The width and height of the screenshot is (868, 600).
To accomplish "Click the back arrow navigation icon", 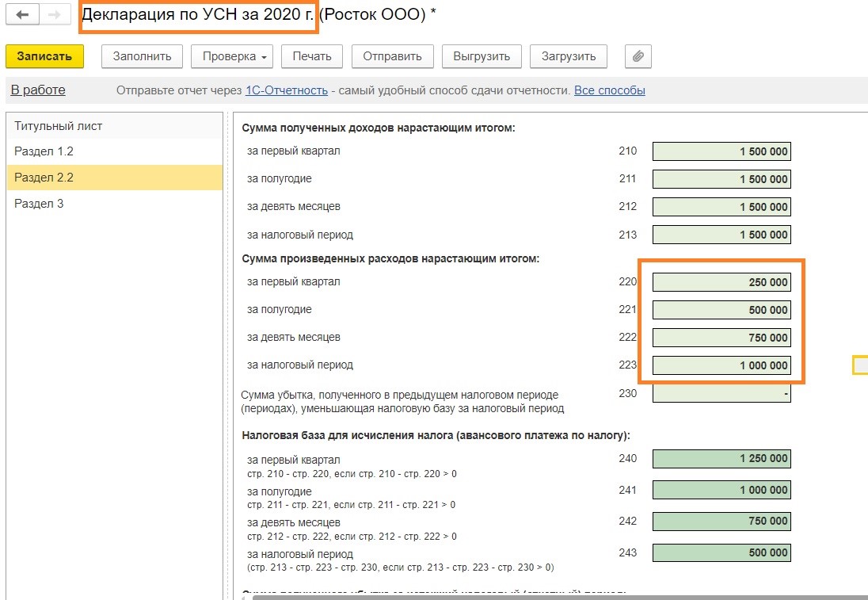I will tap(23, 15).
